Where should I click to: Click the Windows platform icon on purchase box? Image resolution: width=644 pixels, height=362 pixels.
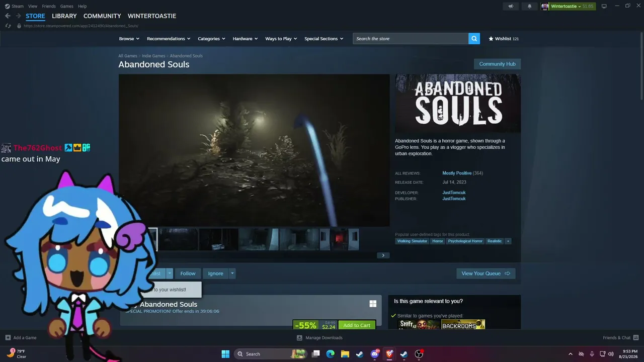373,304
